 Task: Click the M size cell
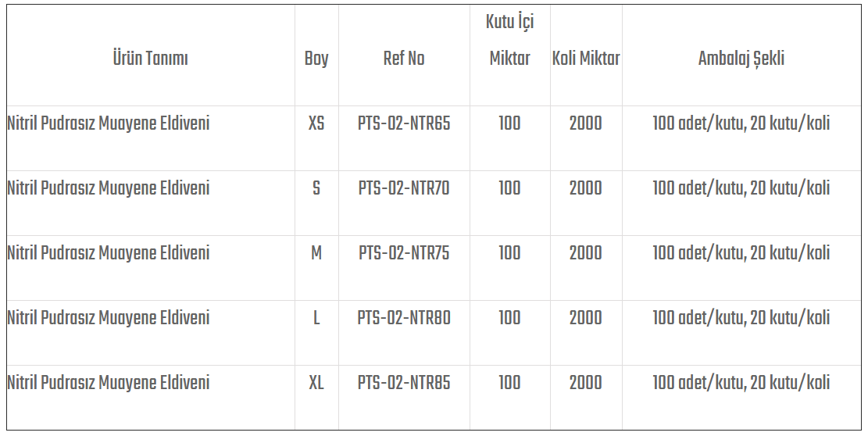[316, 253]
